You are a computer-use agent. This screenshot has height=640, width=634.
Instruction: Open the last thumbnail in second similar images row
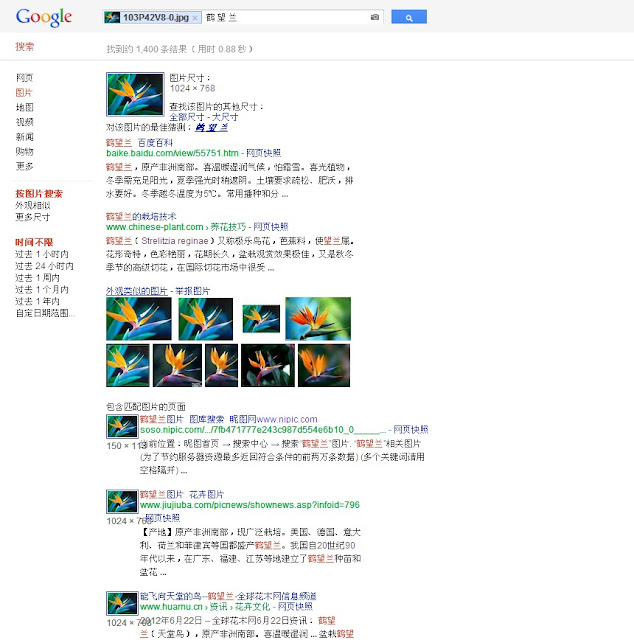pos(325,365)
